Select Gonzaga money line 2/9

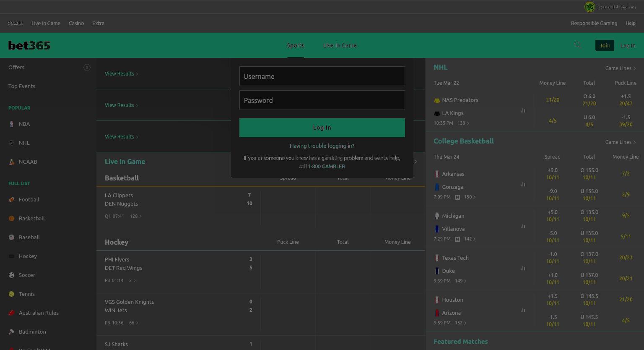[626, 195]
